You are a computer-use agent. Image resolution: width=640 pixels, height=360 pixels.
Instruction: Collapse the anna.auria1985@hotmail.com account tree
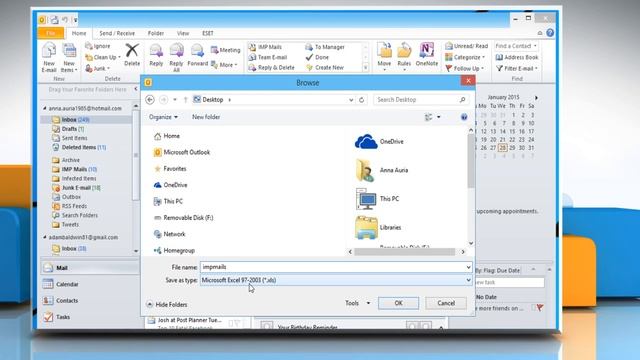(45, 108)
